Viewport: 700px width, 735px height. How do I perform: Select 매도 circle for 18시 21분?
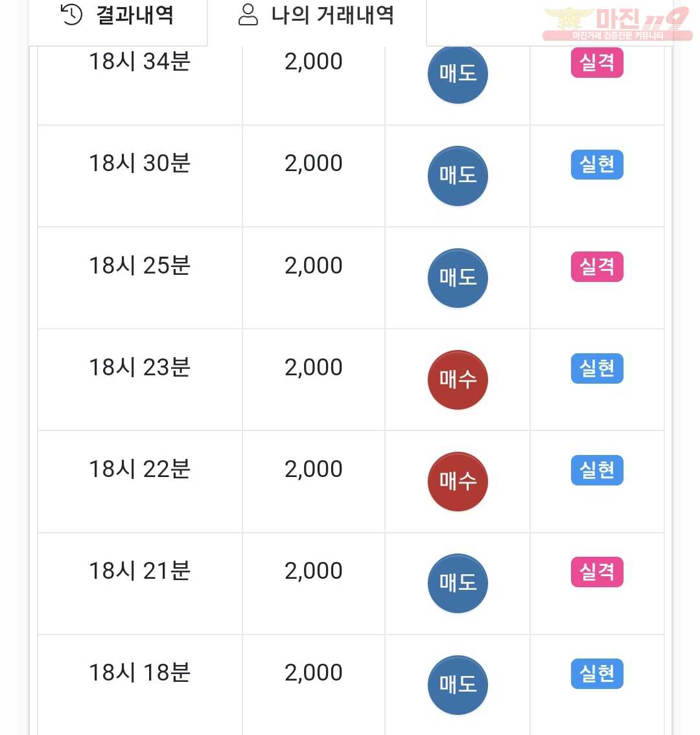point(458,583)
